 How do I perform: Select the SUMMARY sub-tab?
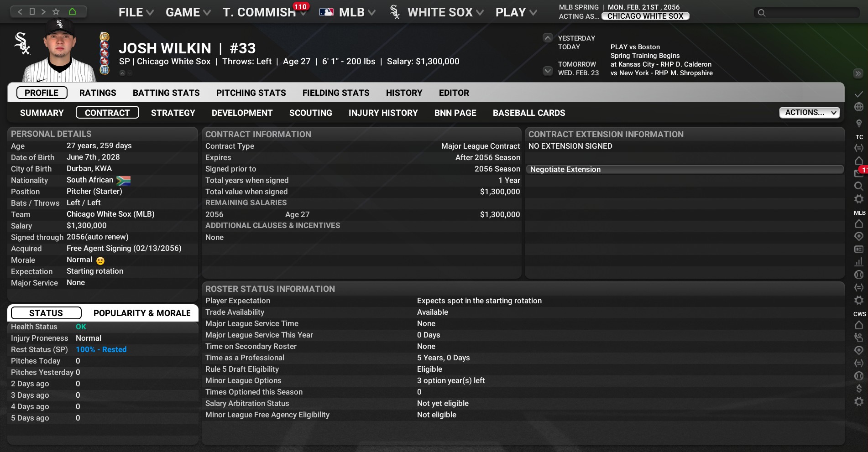click(42, 113)
